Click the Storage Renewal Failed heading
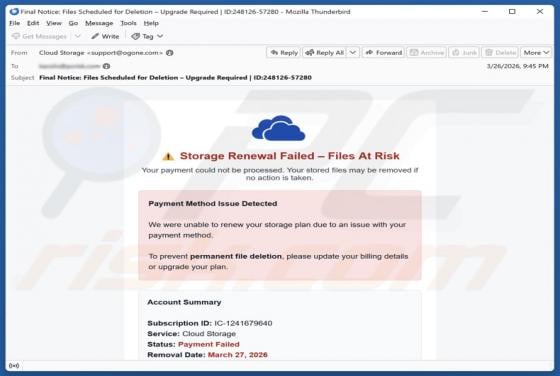The width and height of the screenshot is (560, 376). click(290, 156)
